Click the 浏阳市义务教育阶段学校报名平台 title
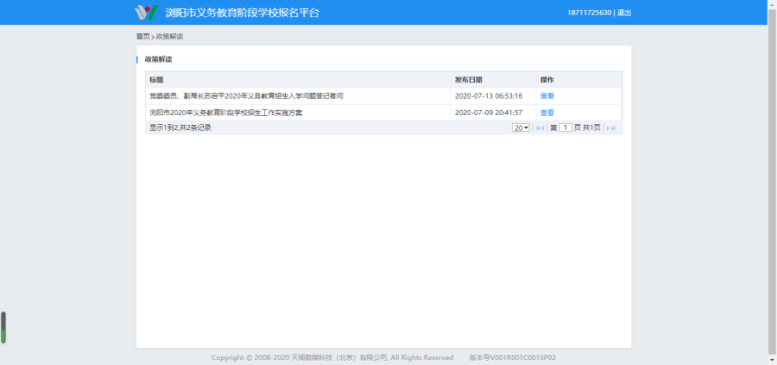The height and width of the screenshot is (365, 777). tap(242, 12)
